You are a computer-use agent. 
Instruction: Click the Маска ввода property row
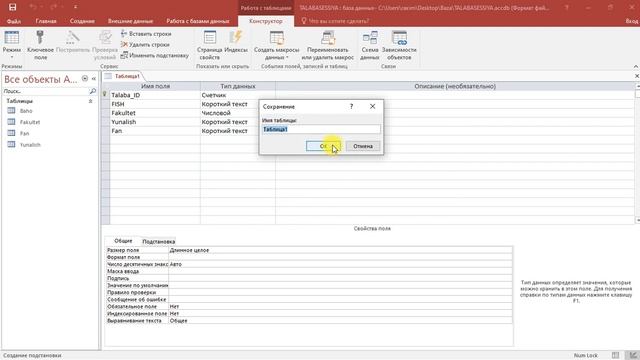pyautogui.click(x=309, y=271)
